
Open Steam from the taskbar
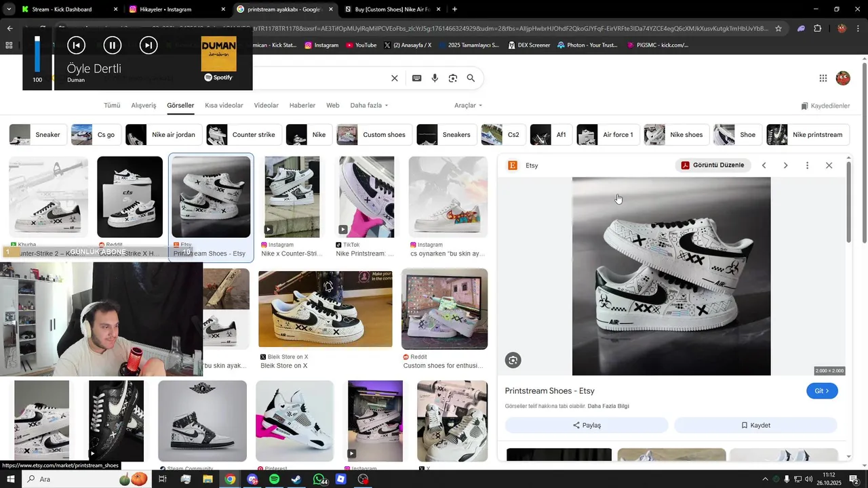click(x=296, y=479)
